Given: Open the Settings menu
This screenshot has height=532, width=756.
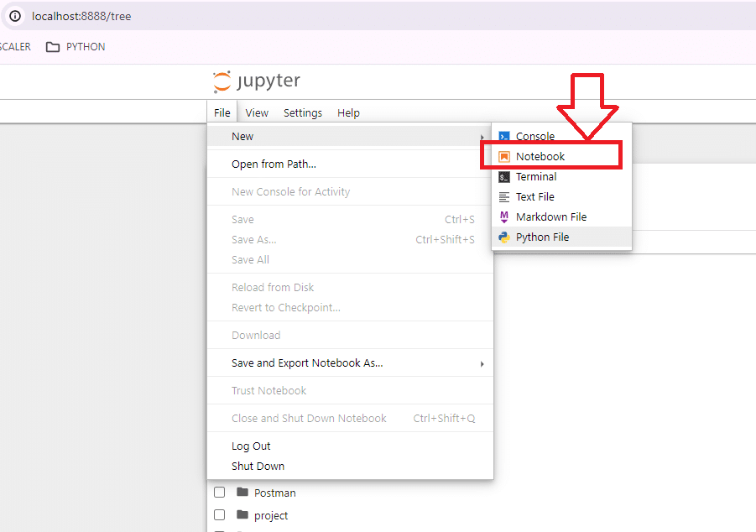Looking at the screenshot, I should pyautogui.click(x=303, y=113).
